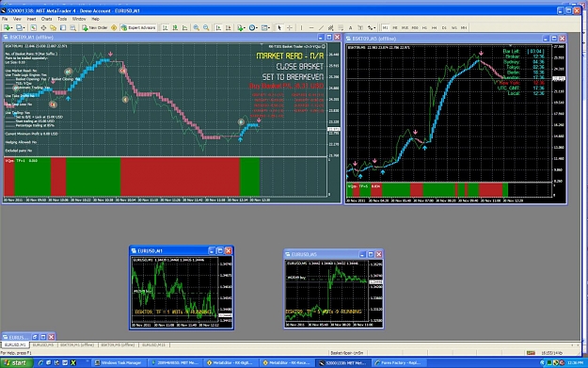Open the Charts menu
Screen dimensions: 588x368
click(x=46, y=19)
